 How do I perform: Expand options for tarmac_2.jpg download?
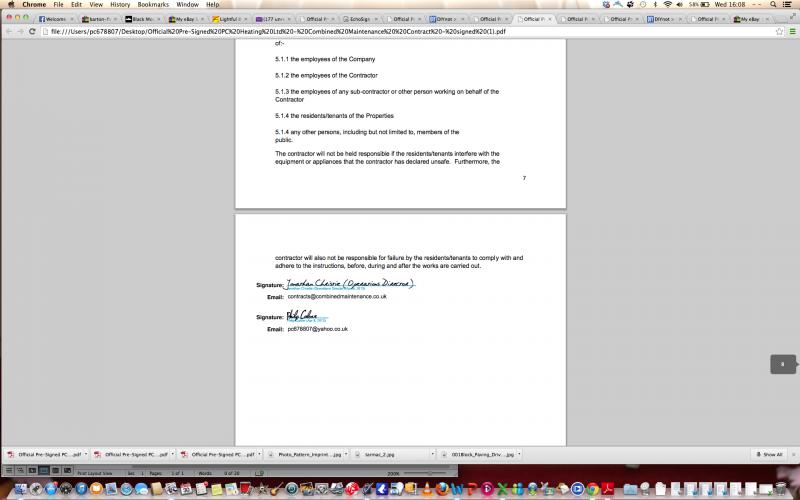tap(426, 454)
